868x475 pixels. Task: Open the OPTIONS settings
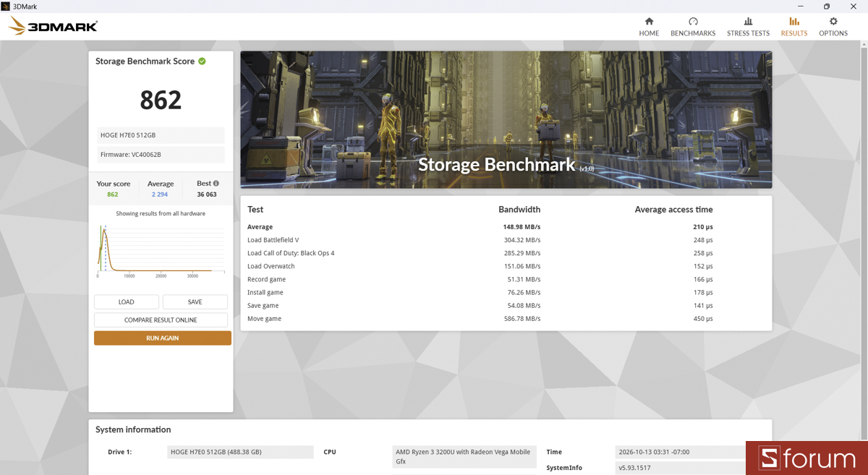coord(833,27)
